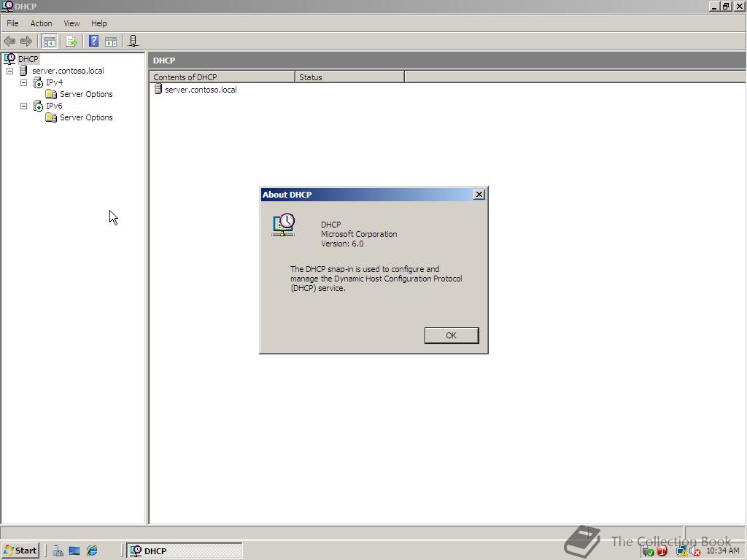The image size is (747, 560).
Task: Open the Start menu
Action: click(x=20, y=551)
